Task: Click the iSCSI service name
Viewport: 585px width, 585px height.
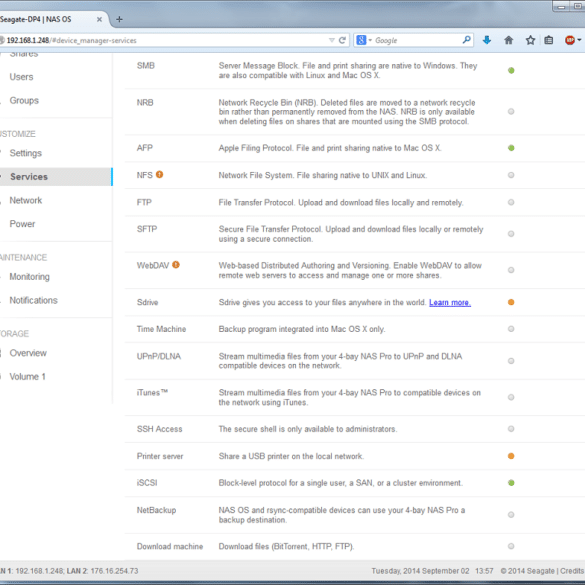Action: (147, 483)
